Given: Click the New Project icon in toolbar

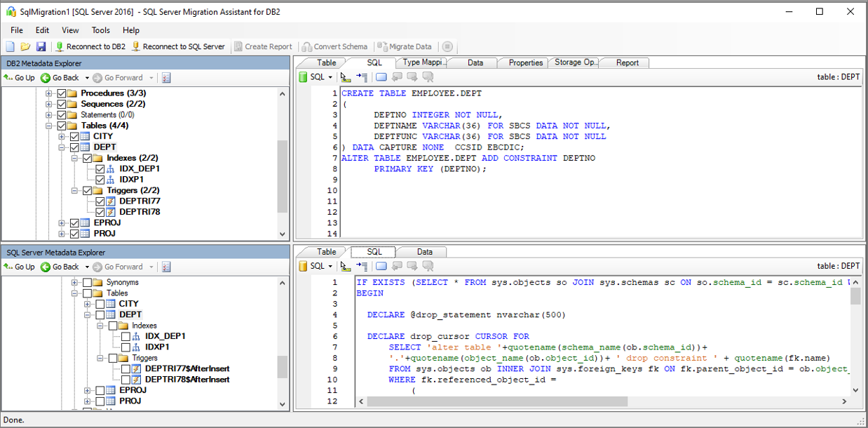Looking at the screenshot, I should pyautogui.click(x=11, y=47).
